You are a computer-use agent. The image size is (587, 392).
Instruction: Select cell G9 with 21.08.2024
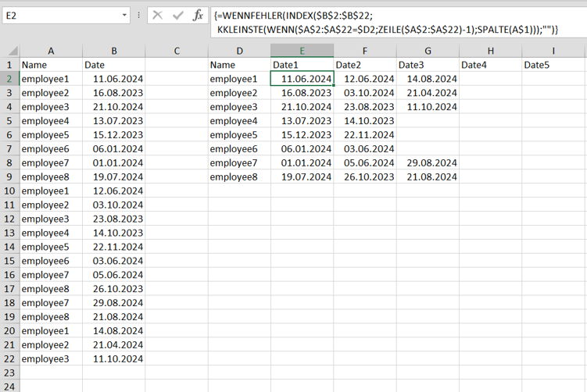tap(428, 177)
